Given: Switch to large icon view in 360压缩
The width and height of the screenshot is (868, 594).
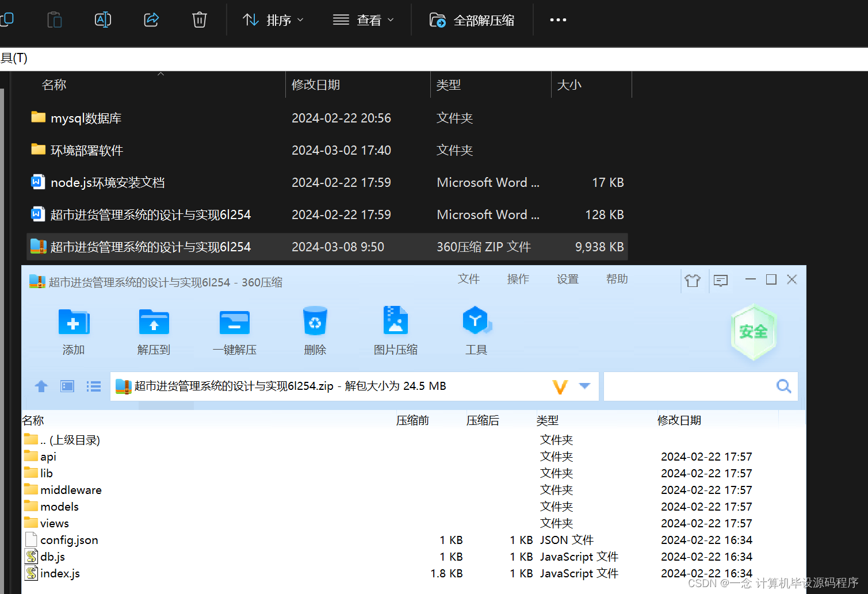Looking at the screenshot, I should pyautogui.click(x=67, y=386).
